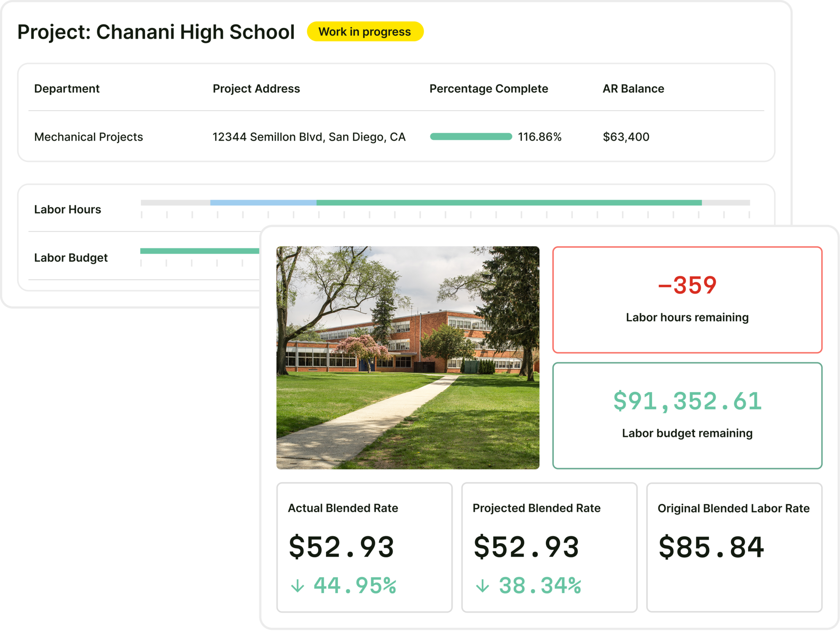Click the green segment of Labor Hours bar

(x=509, y=203)
